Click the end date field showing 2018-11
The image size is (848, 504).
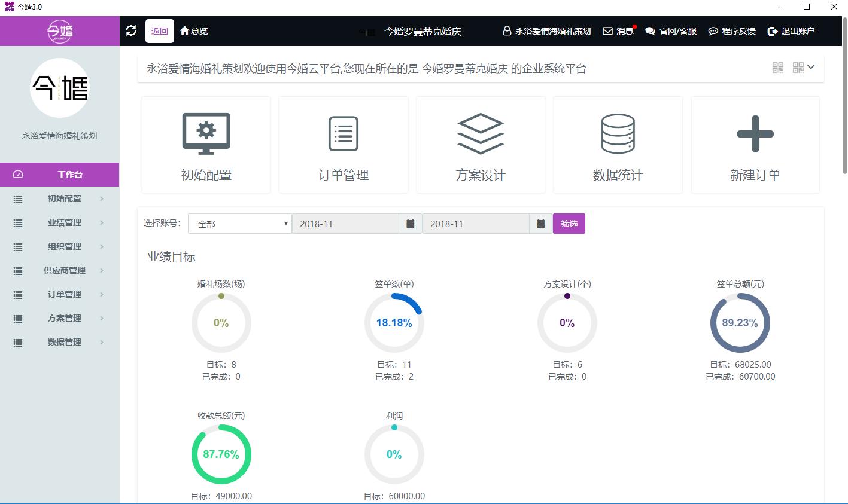[476, 223]
